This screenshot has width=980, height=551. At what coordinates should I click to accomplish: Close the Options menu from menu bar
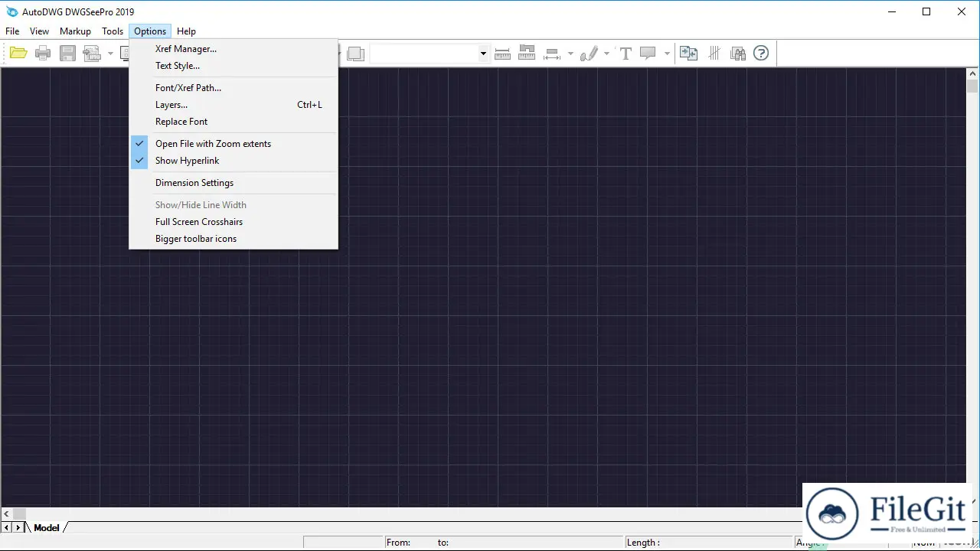150,31
